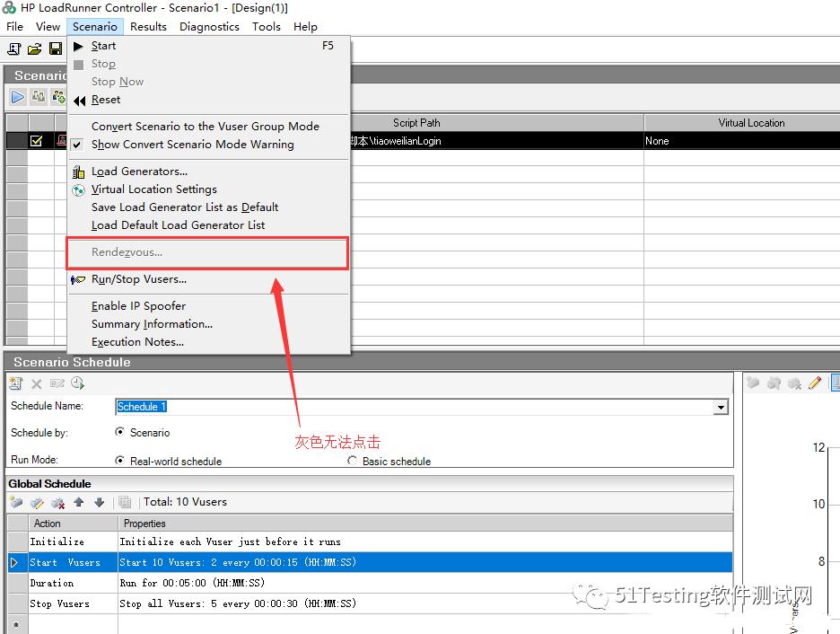Click the Action column header in Global Schedule
This screenshot has width=840, height=634.
coord(73,524)
